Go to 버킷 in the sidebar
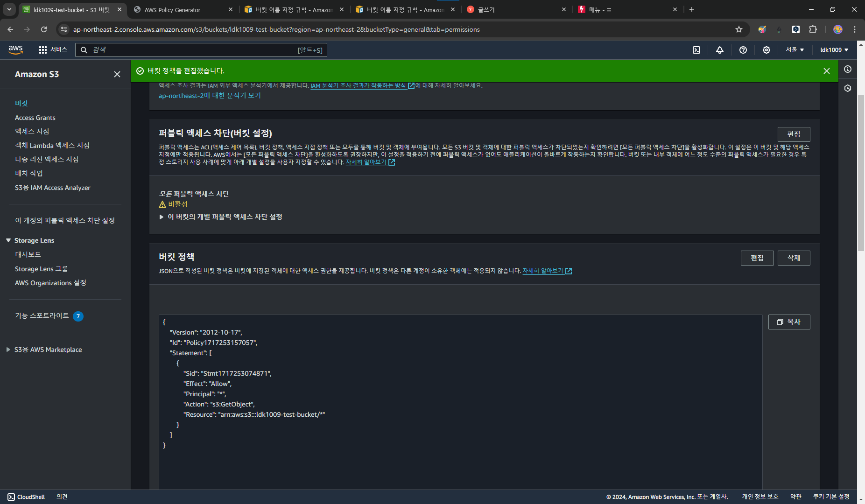865x504 pixels. [21, 104]
